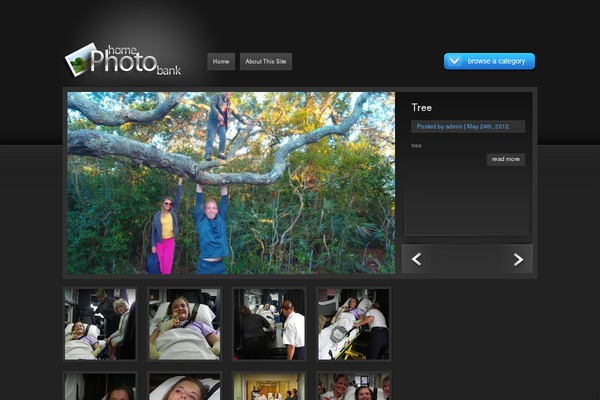
Task: Go to previous slide with left arrow
Action: pyautogui.click(x=416, y=259)
